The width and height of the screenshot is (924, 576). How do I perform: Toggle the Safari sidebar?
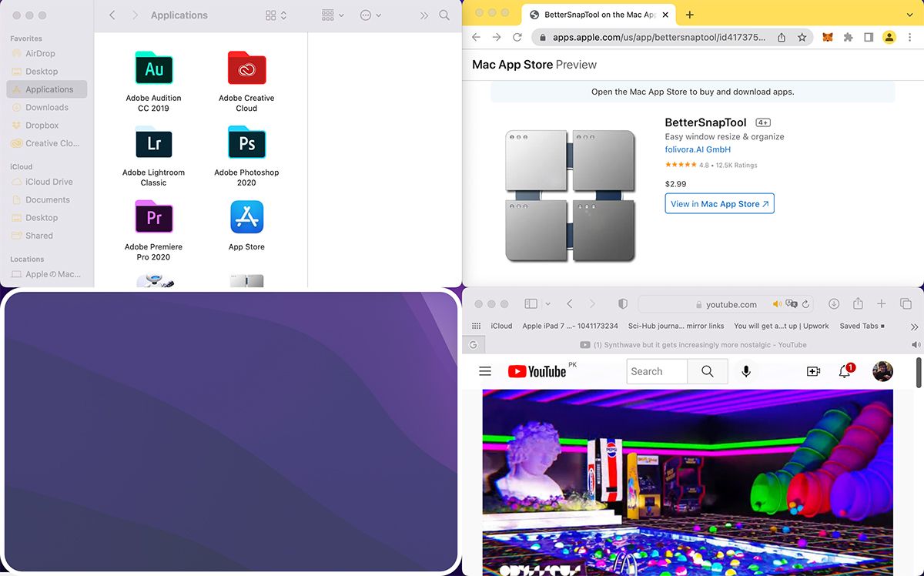(531, 304)
